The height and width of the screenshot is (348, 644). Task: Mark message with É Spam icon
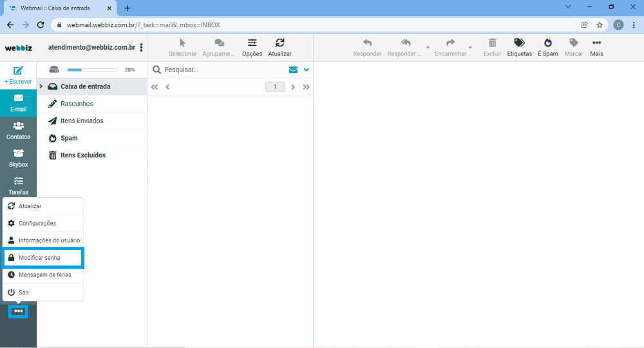[x=548, y=43]
